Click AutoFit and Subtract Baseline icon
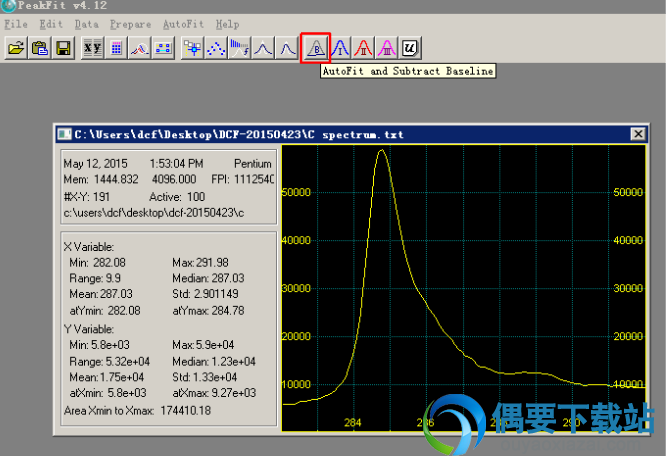 pyautogui.click(x=316, y=48)
